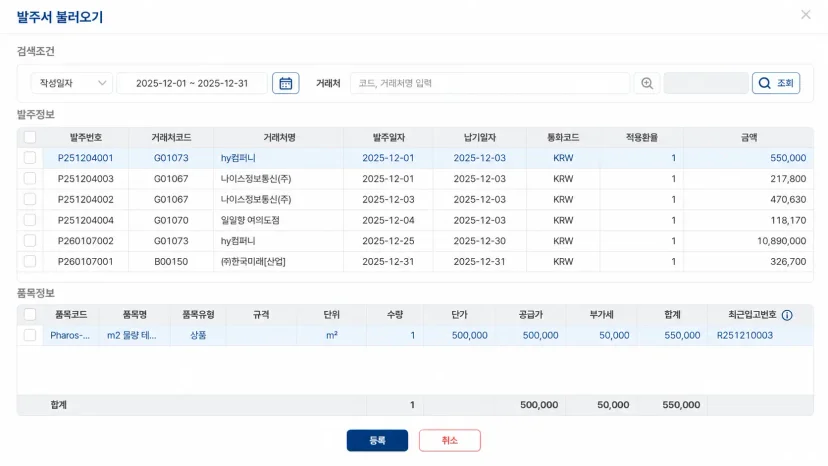Click the disabled gray field beside search icon

(x=706, y=83)
